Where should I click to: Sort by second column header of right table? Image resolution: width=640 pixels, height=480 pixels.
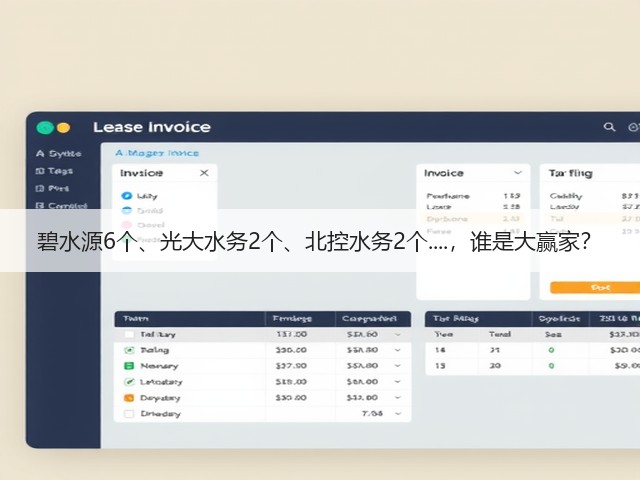tap(559, 318)
